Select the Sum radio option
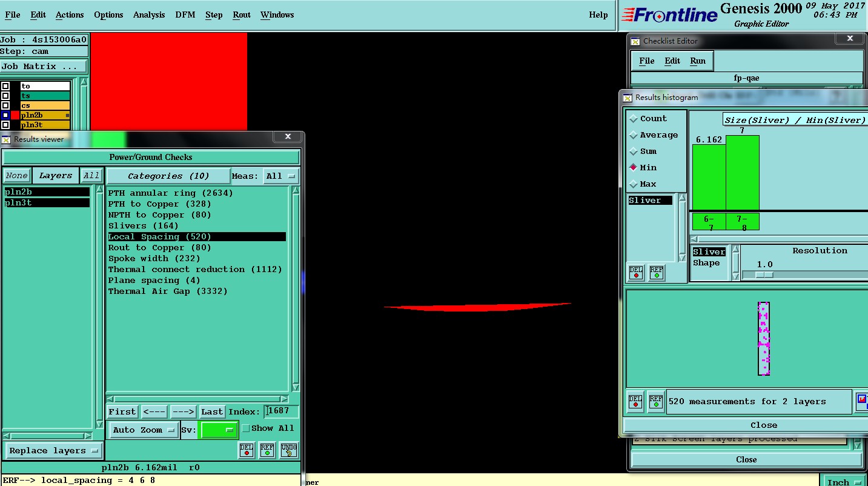Viewport: 868px width, 486px height. [x=634, y=151]
